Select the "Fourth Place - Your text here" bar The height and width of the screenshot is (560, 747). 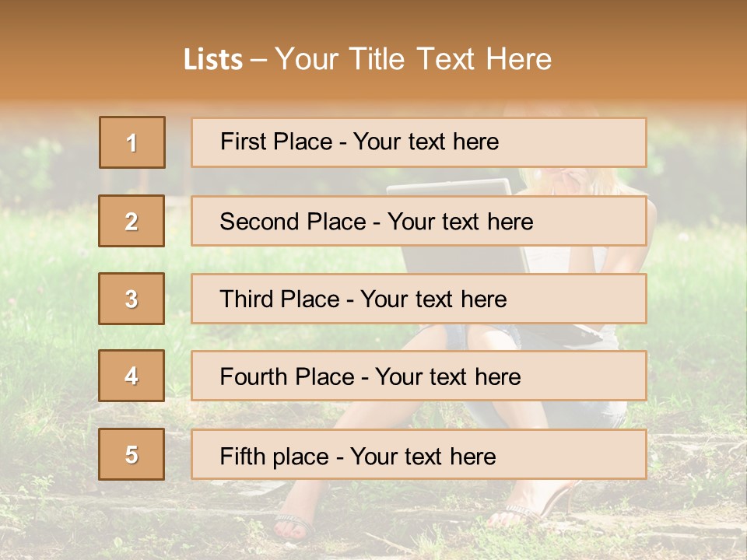point(419,376)
